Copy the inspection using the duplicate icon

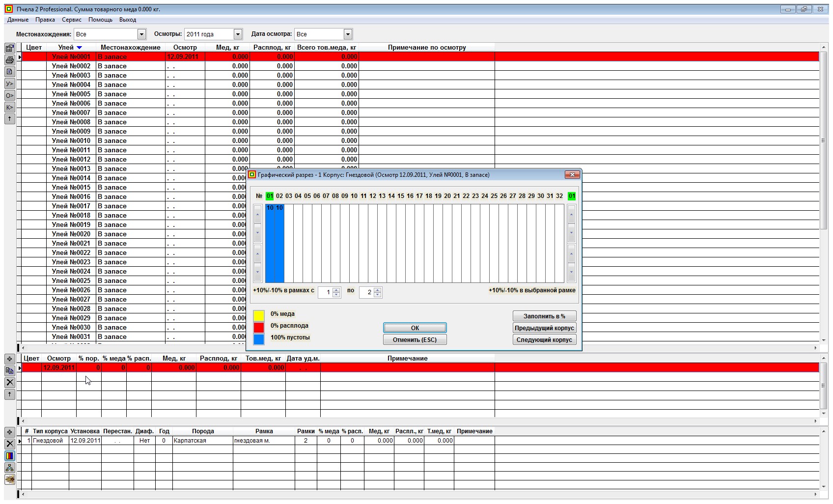coord(9,371)
